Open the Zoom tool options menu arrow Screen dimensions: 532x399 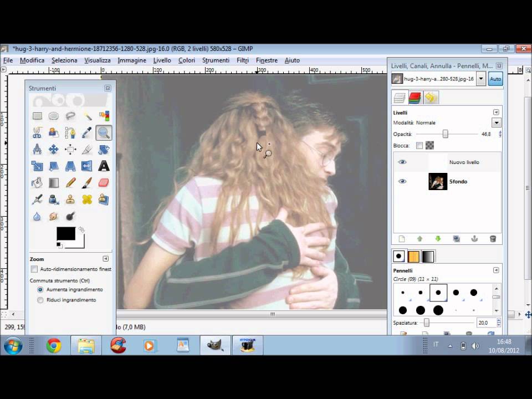105,259
